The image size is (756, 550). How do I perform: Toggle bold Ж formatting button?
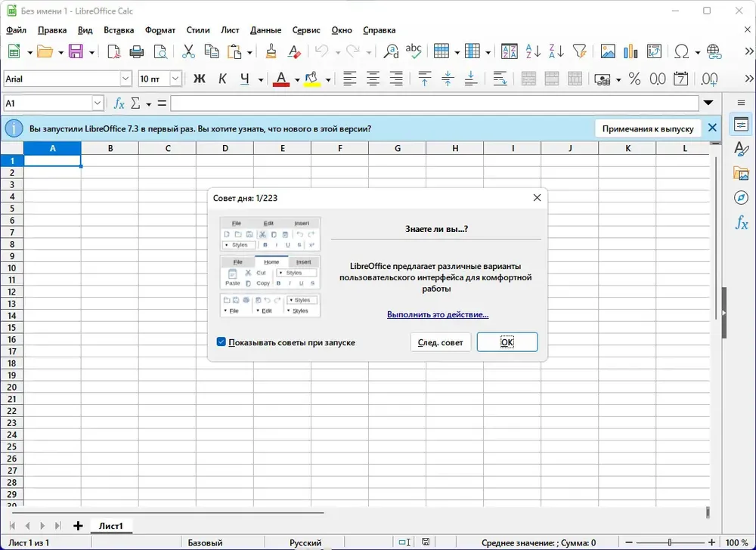coord(199,79)
